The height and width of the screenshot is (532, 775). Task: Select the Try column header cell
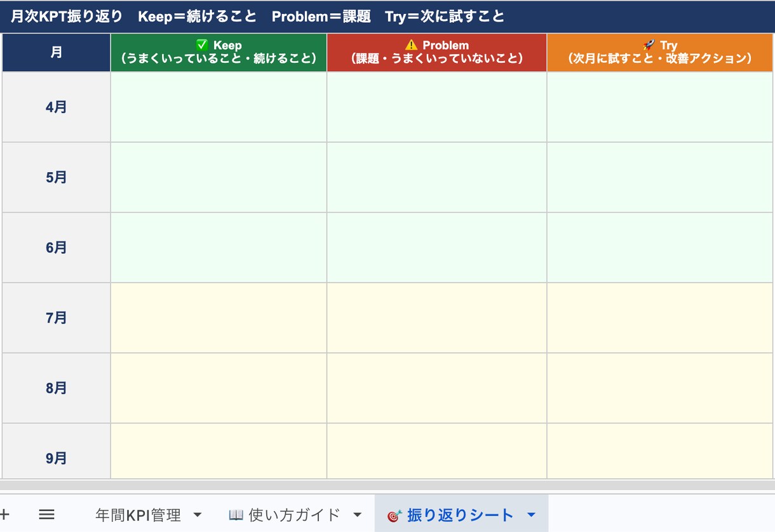click(660, 53)
